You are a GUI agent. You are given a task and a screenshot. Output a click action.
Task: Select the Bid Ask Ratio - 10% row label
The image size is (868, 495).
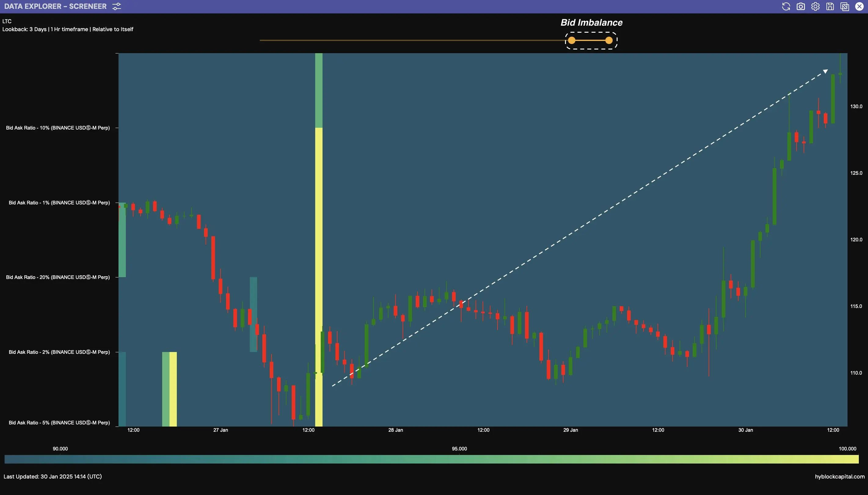[x=58, y=128]
